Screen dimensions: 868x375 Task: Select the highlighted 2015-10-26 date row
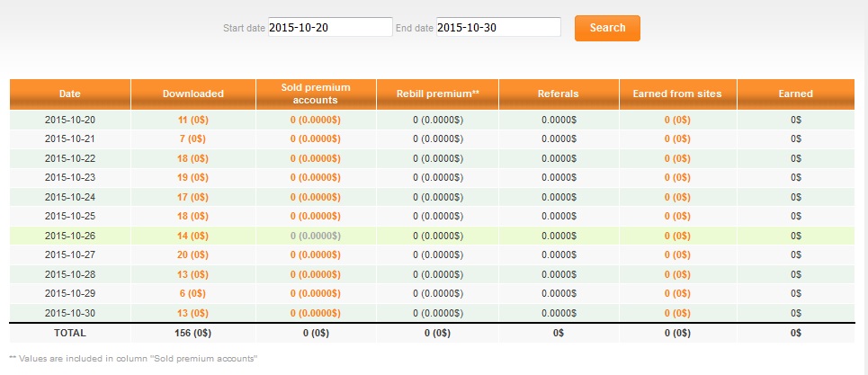pos(432,236)
